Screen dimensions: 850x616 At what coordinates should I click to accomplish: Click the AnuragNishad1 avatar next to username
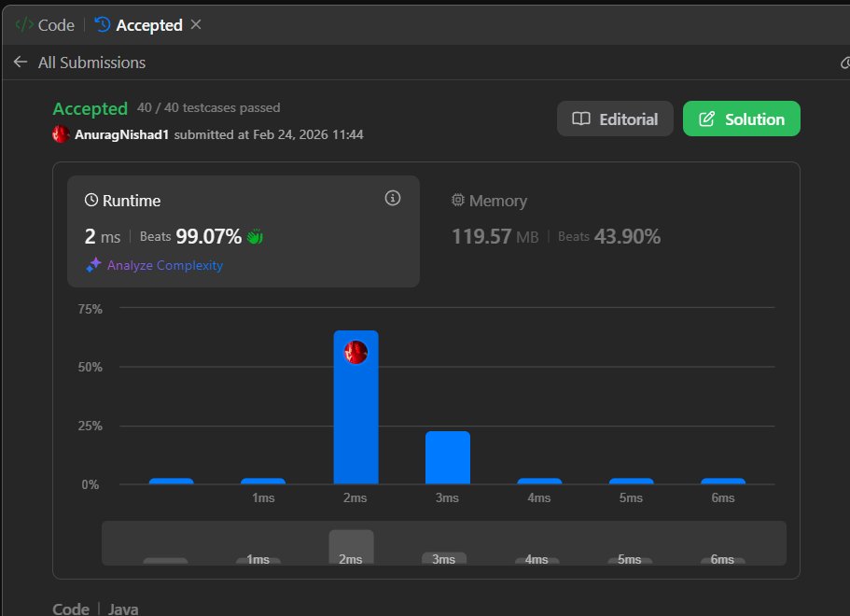coord(61,134)
